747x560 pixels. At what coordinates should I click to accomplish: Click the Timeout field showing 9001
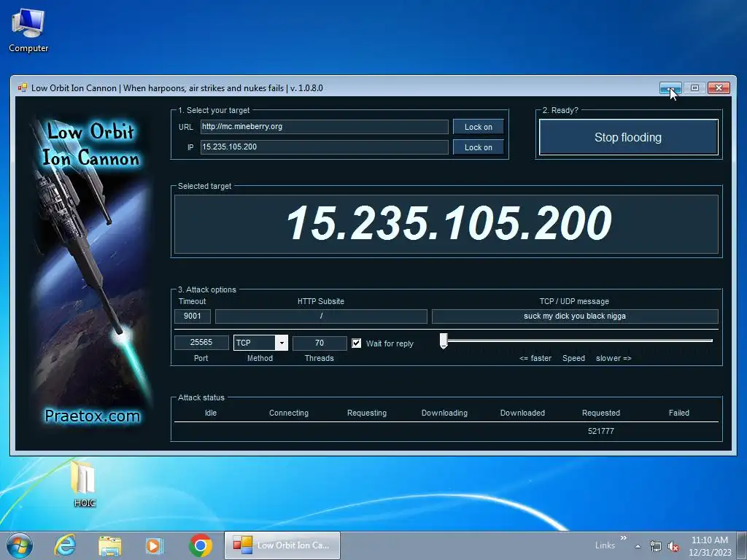(193, 316)
